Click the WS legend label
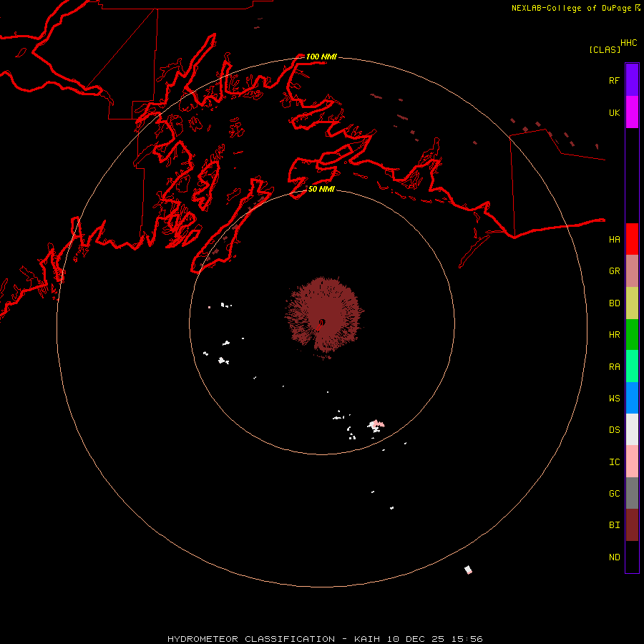644x644 pixels. point(614,399)
